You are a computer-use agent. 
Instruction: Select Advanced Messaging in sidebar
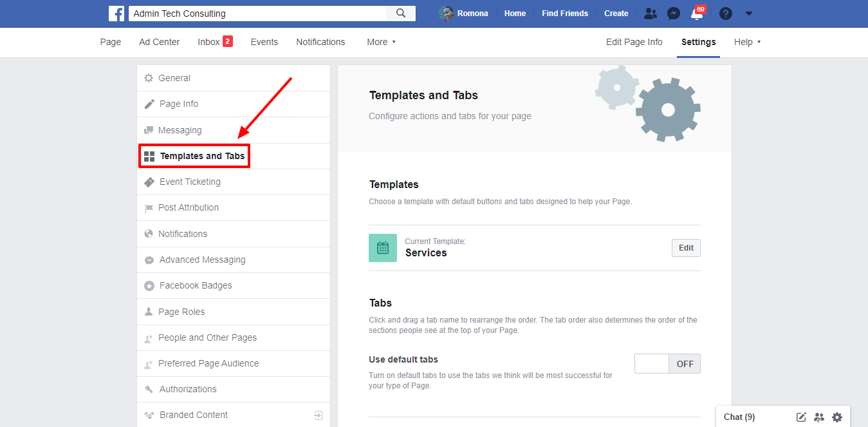click(x=234, y=260)
